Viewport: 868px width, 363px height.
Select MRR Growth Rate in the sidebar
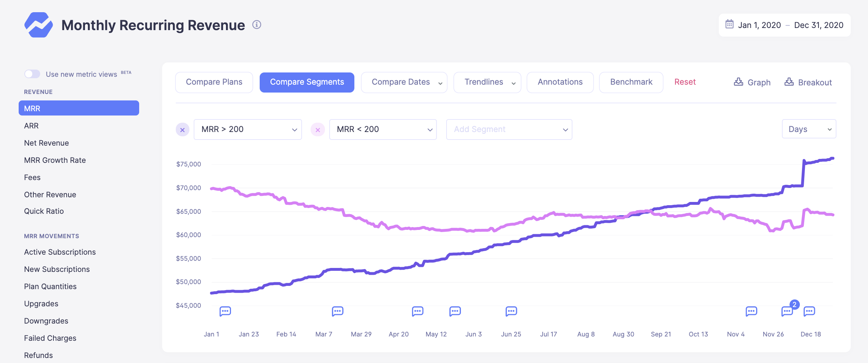[x=55, y=160]
